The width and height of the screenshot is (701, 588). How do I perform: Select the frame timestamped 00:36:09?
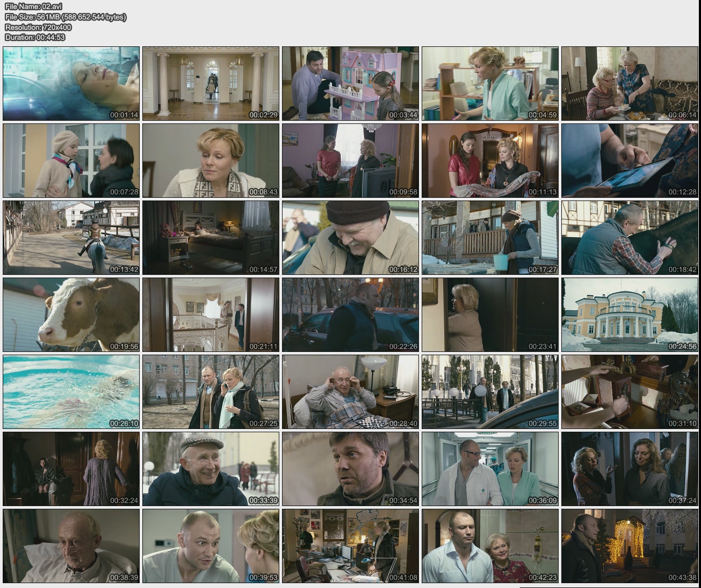(x=490, y=469)
